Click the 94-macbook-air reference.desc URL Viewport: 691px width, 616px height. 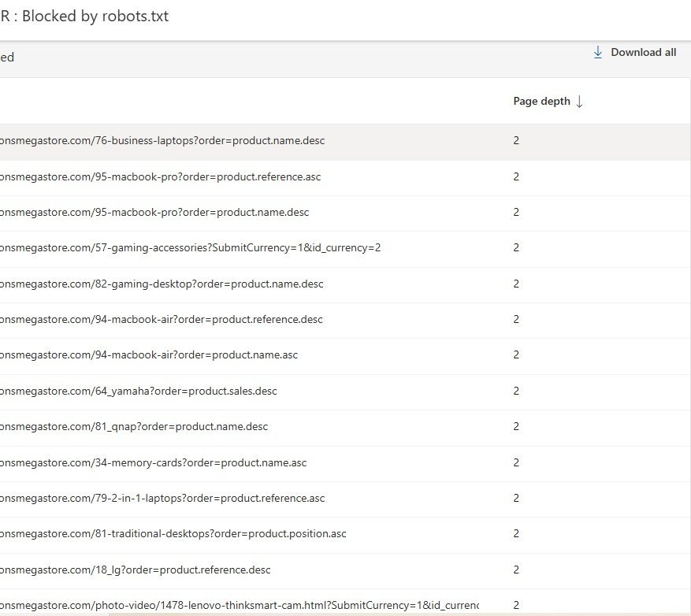click(x=162, y=320)
